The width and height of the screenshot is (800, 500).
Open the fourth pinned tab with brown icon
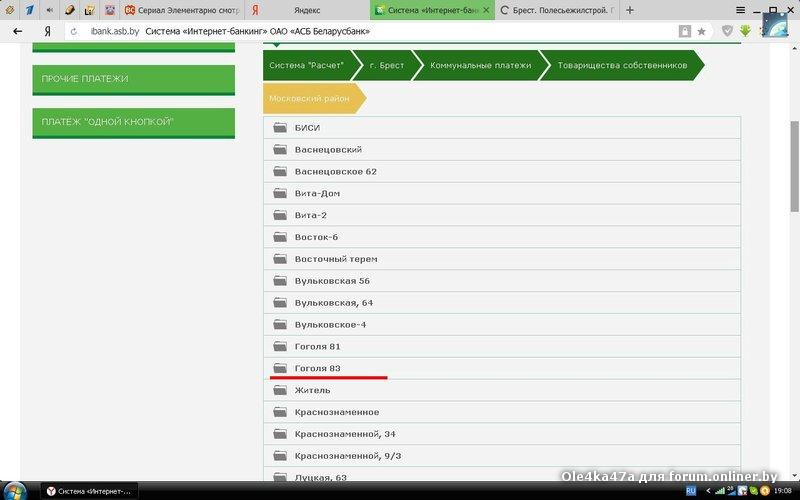coord(69,10)
